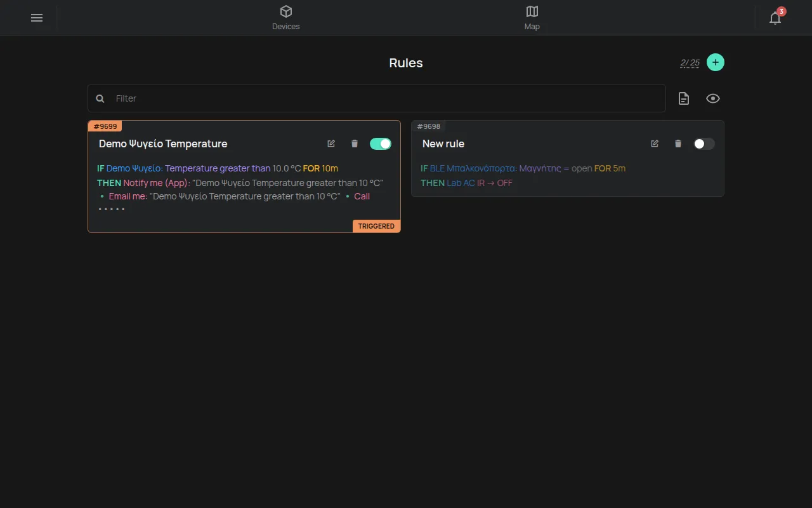Toggle the eye visibility icon
812x508 pixels.
tap(713, 98)
